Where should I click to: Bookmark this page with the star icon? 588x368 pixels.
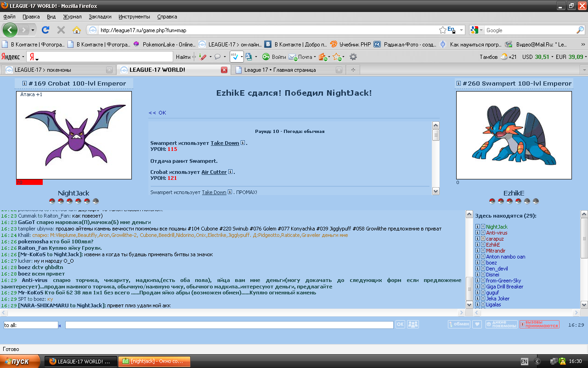[x=442, y=30]
